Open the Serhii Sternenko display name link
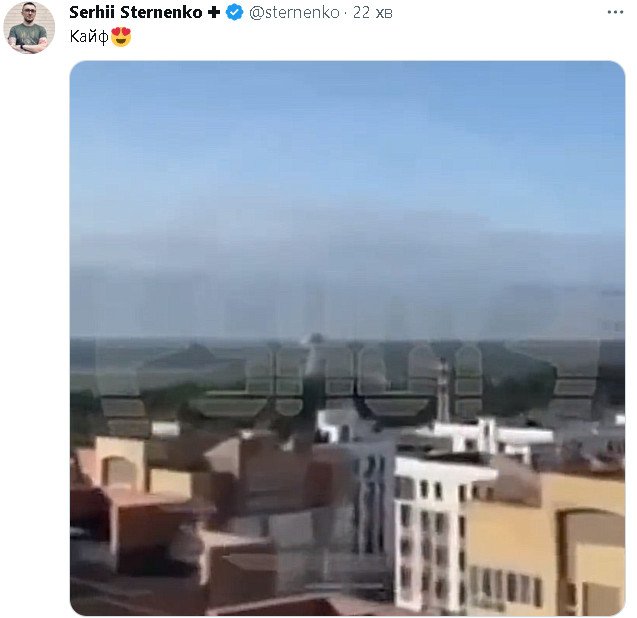 pos(136,13)
